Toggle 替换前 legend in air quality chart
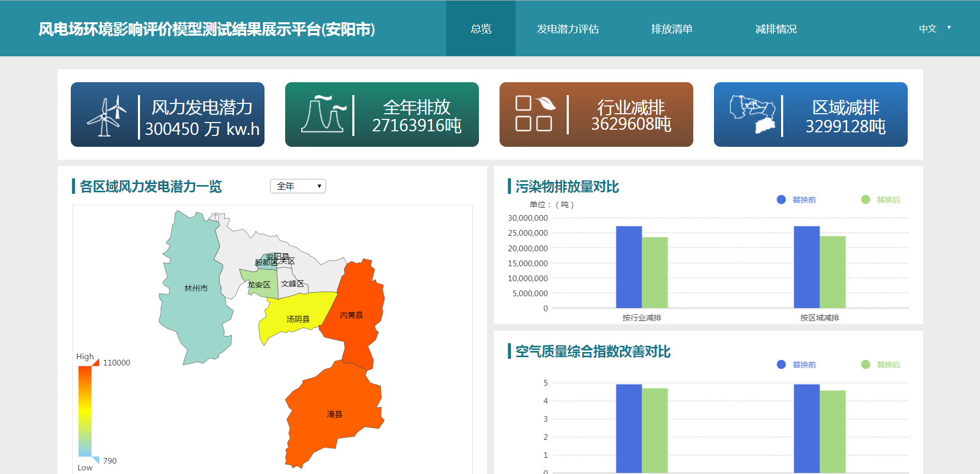The width and height of the screenshot is (980, 474). coord(796,364)
